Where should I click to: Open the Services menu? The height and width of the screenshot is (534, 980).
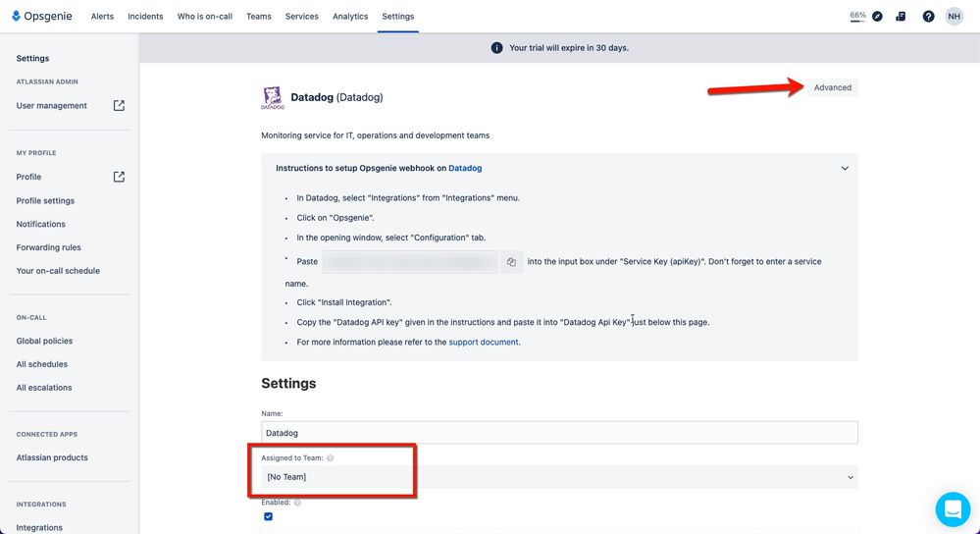pyautogui.click(x=302, y=17)
